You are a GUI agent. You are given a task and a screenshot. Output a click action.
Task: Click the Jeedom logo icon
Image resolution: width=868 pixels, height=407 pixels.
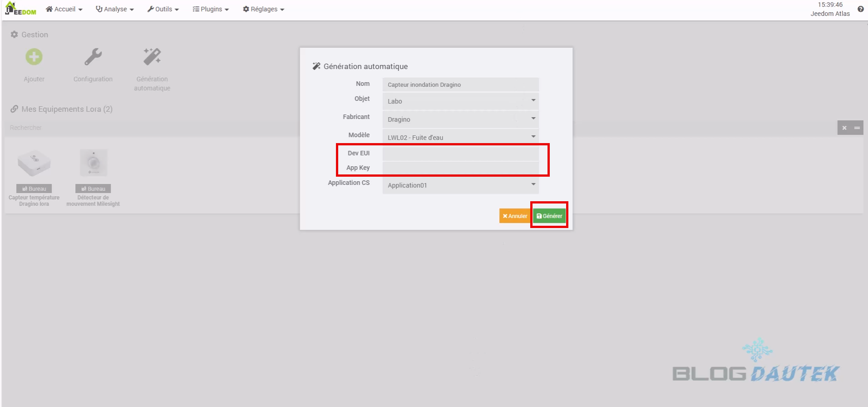(20, 9)
